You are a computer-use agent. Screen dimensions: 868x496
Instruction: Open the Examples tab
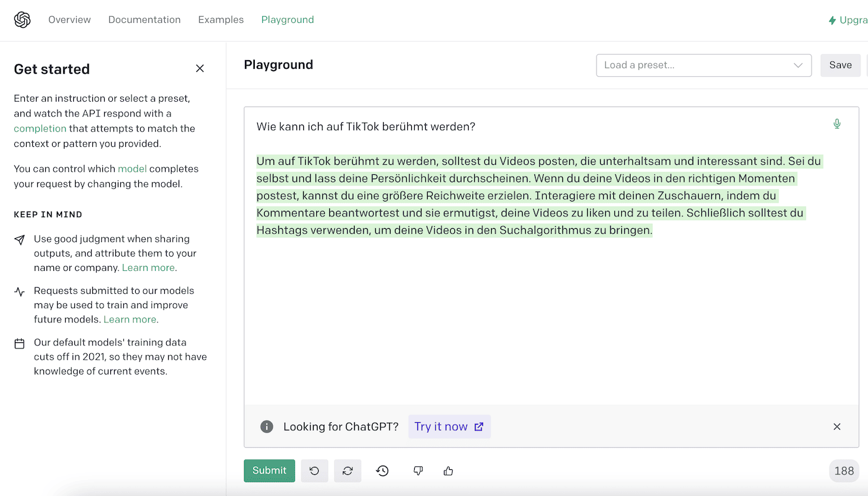(x=221, y=20)
